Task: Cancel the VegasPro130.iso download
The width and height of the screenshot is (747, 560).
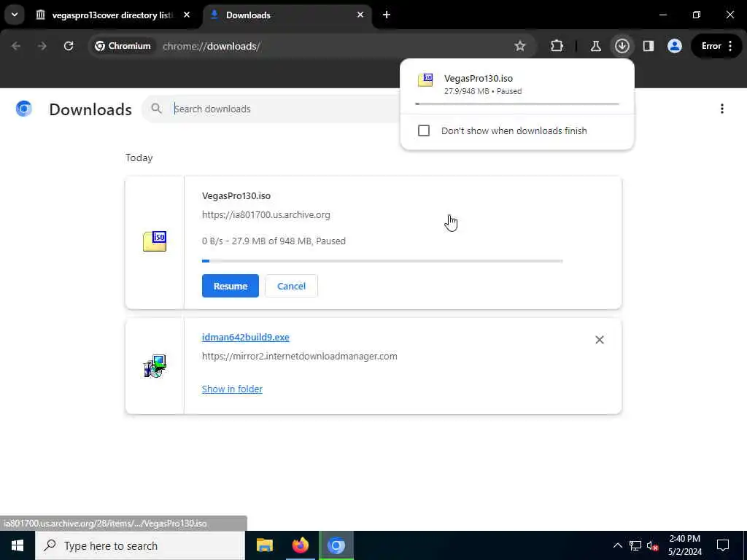Action: pyautogui.click(x=291, y=286)
